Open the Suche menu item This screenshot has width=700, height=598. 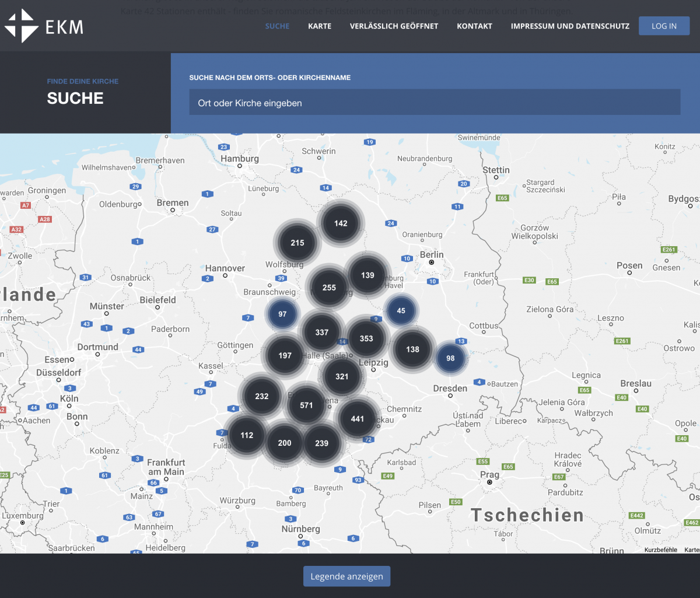pyautogui.click(x=277, y=26)
